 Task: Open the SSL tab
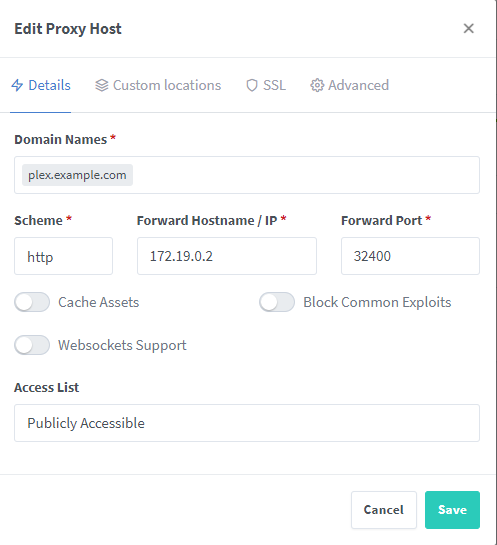point(266,85)
